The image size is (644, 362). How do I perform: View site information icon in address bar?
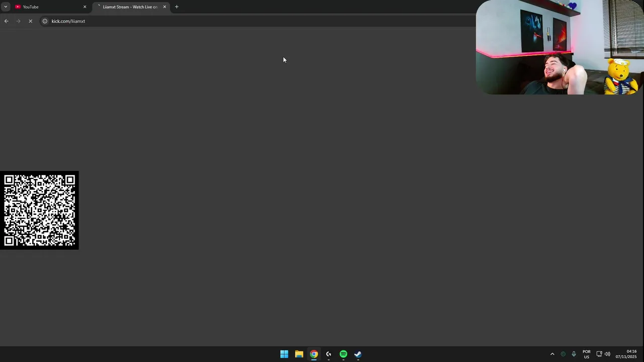[x=45, y=21]
